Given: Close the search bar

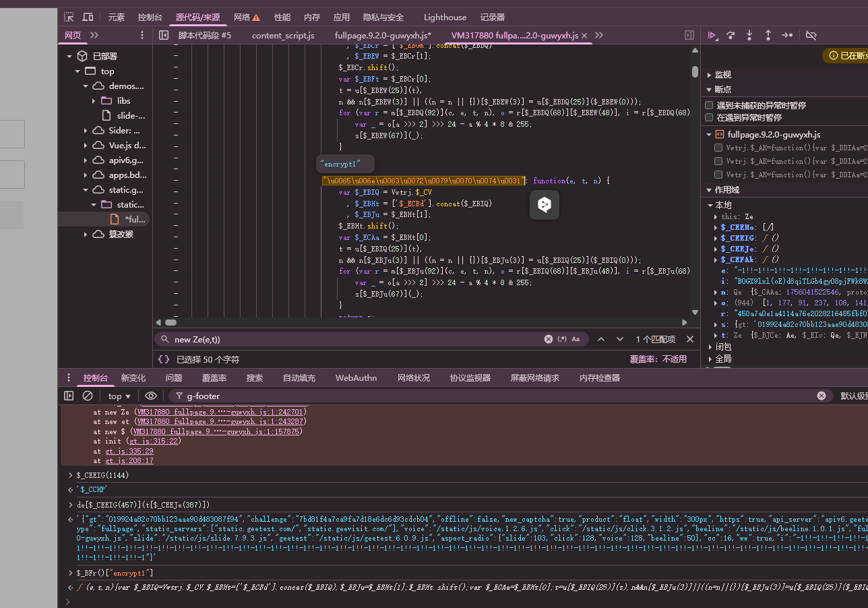Looking at the screenshot, I should point(690,339).
